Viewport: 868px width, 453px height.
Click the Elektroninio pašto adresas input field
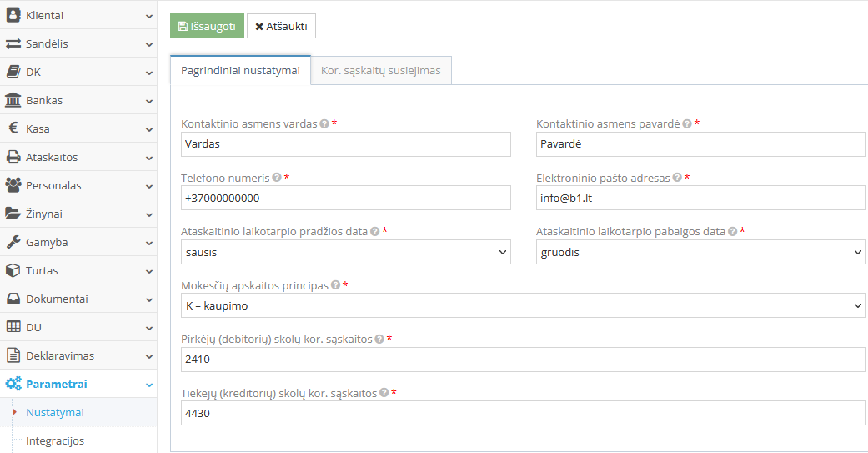click(700, 198)
